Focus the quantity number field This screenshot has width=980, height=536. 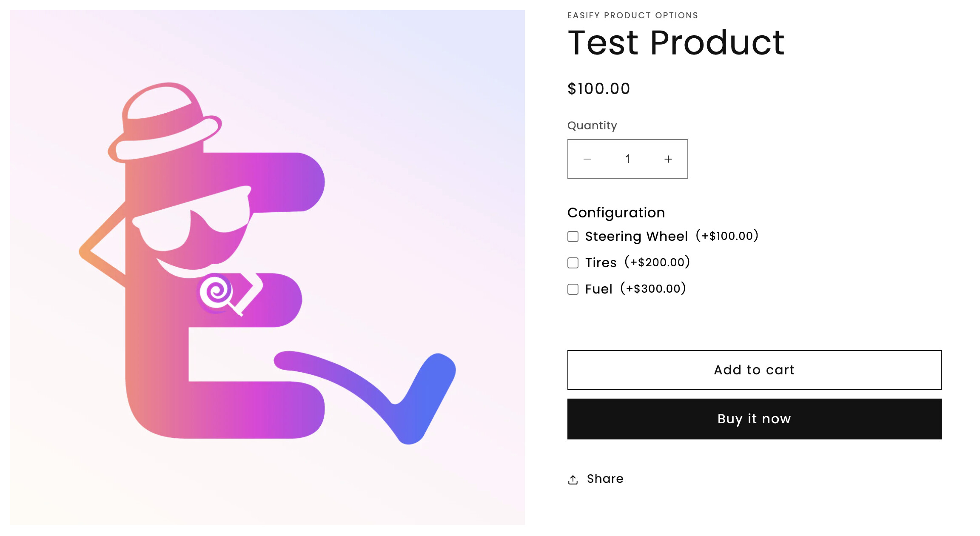click(627, 159)
